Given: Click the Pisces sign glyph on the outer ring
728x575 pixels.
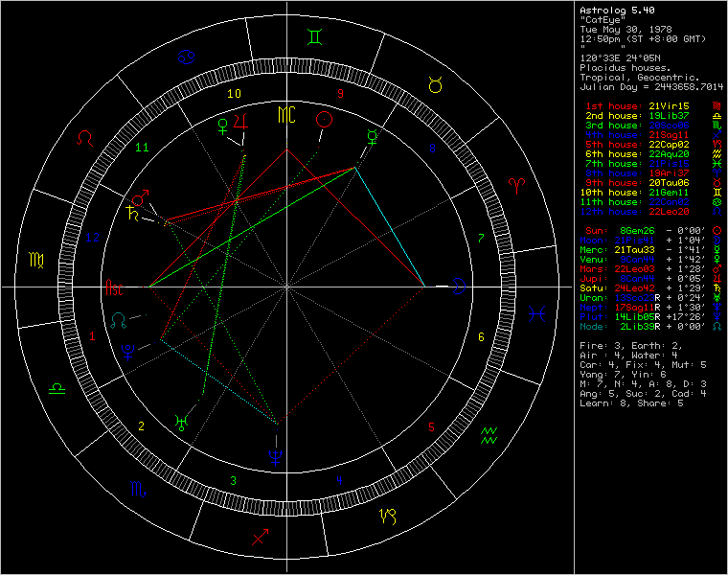Looking at the screenshot, I should pos(536,314).
